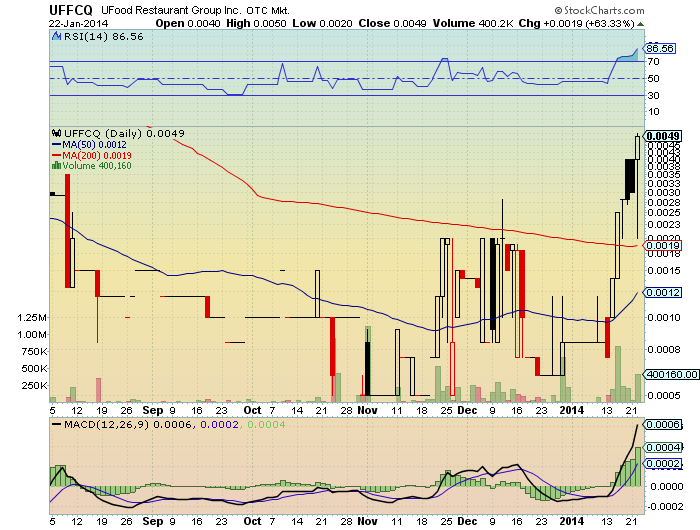Click the MA(200) red line legend

(x=92, y=155)
